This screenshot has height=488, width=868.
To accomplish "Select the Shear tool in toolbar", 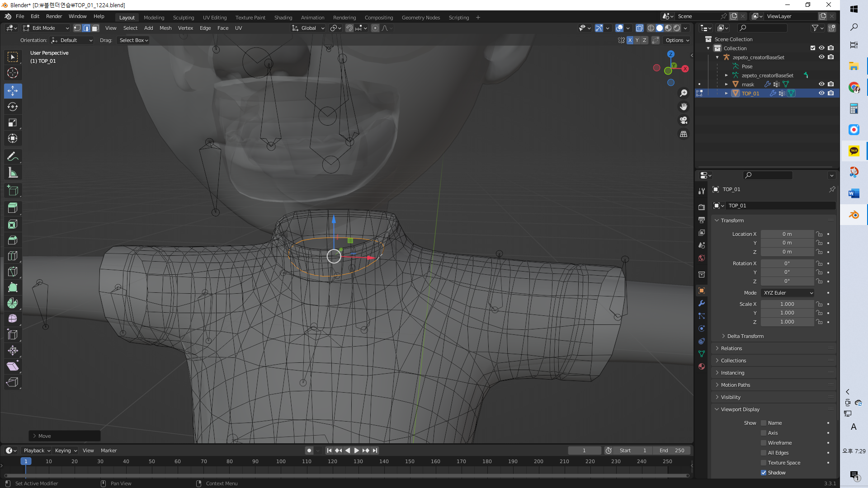I will (13, 366).
